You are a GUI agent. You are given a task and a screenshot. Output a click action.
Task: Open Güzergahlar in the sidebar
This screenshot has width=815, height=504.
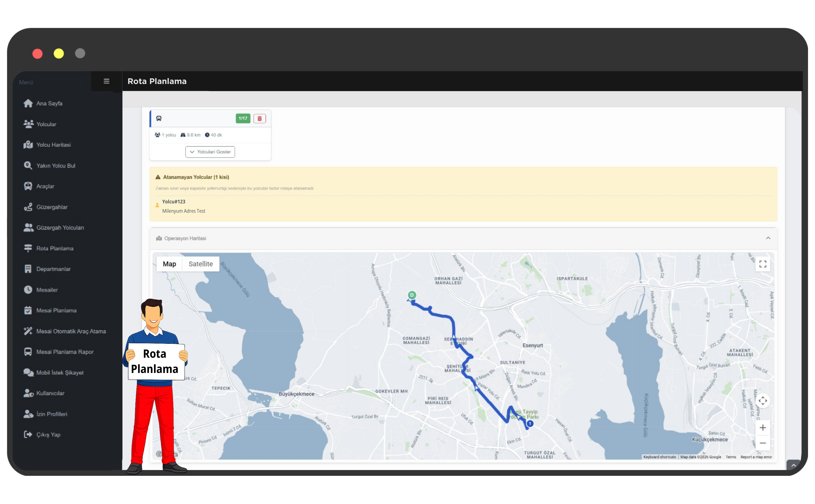pos(52,207)
